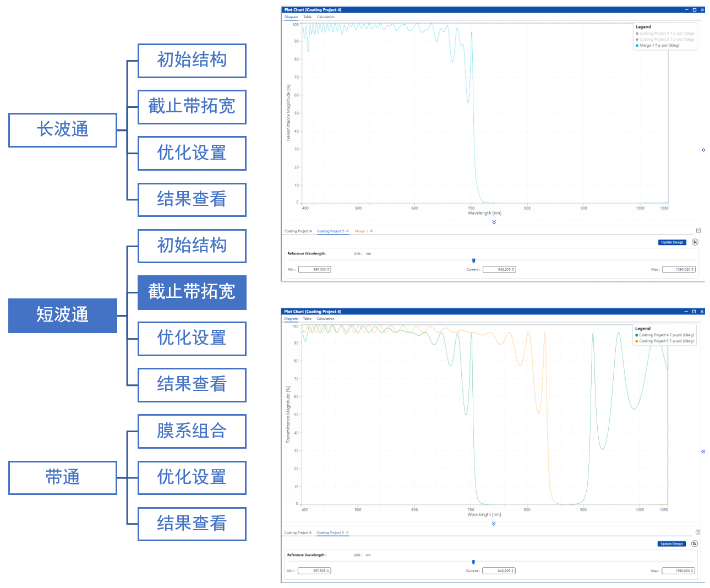This screenshot has height=588, width=710.
Task: Collapse lower chart using double-chevron below axis
Action: tap(494, 524)
